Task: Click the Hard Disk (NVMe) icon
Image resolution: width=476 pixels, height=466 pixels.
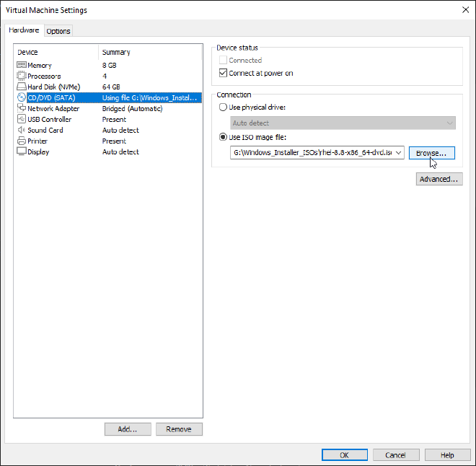Action: coord(22,87)
